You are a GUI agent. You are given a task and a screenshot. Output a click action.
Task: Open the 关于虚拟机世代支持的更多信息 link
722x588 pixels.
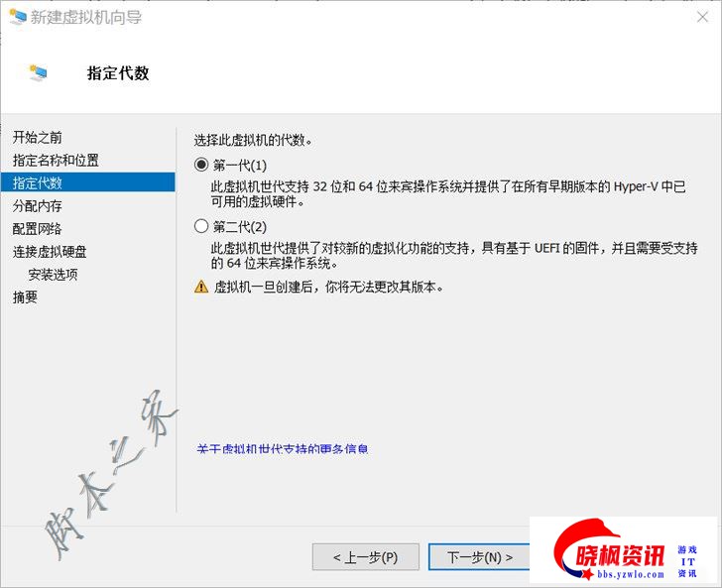283,449
